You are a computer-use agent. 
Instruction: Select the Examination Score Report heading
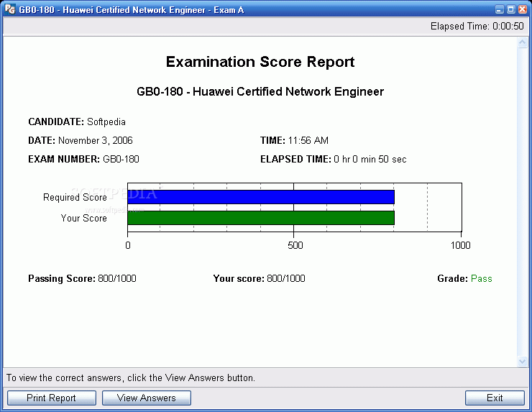coord(260,62)
